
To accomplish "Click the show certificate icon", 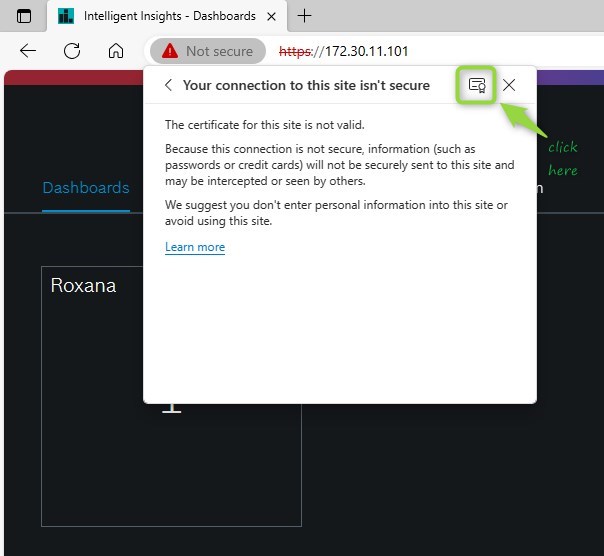I will (x=477, y=85).
